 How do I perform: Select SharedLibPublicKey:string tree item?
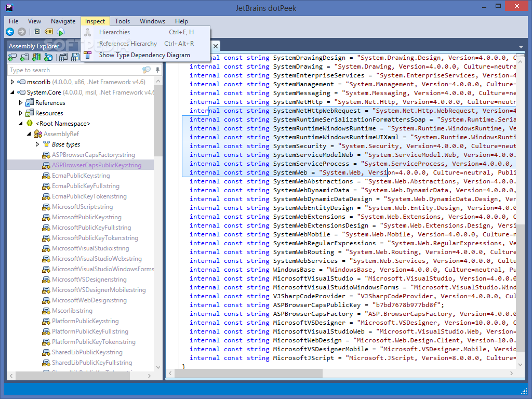click(87, 352)
